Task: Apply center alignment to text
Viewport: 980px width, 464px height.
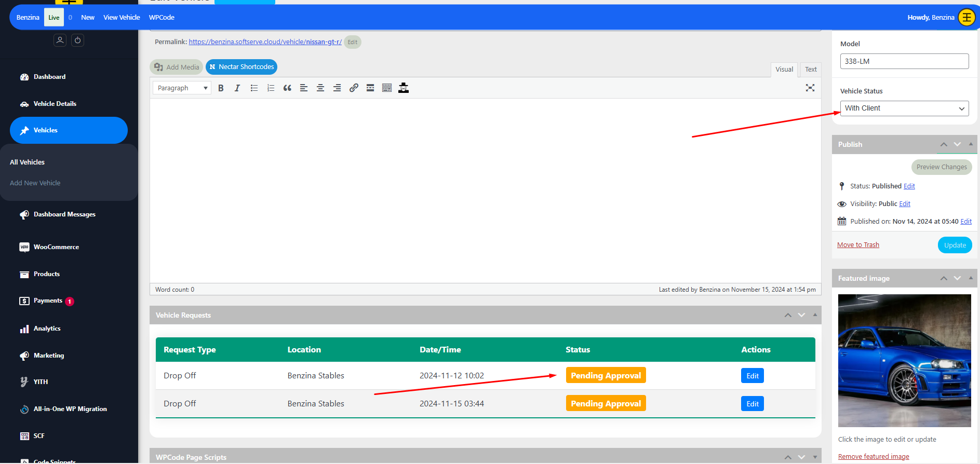Action: (320, 88)
